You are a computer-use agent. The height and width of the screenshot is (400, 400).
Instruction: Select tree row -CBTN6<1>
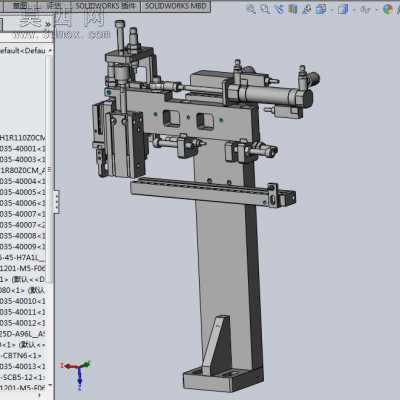point(21,356)
